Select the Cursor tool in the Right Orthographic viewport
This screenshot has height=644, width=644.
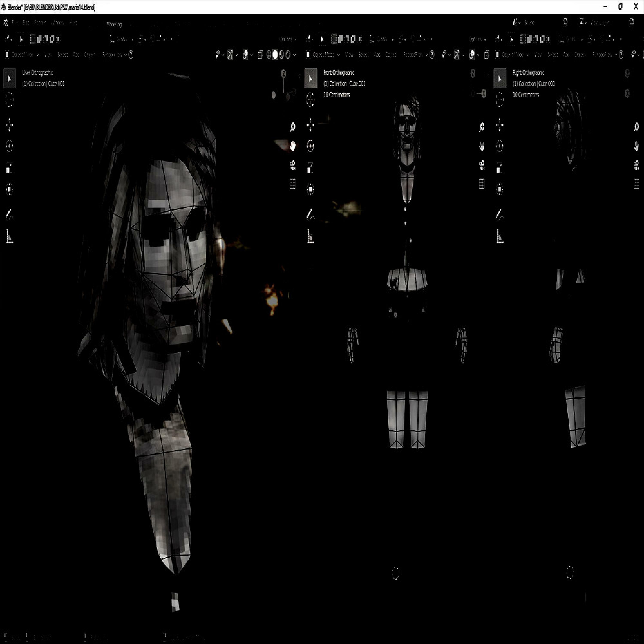(x=499, y=100)
